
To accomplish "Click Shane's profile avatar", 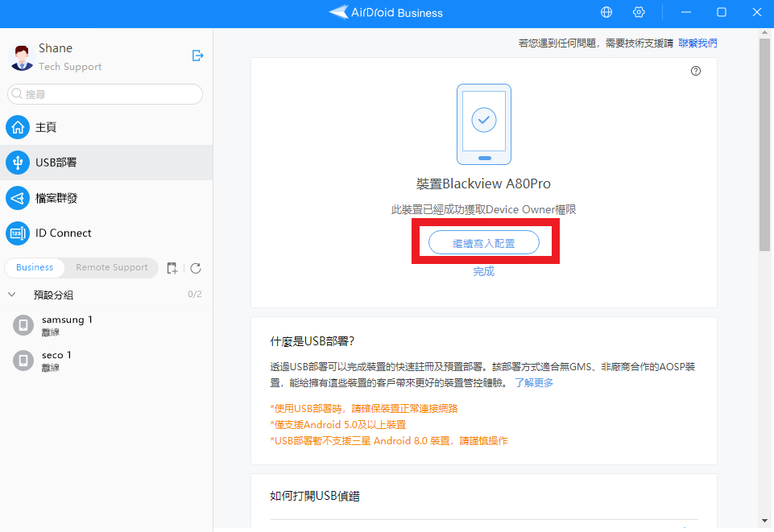I will [x=21, y=58].
